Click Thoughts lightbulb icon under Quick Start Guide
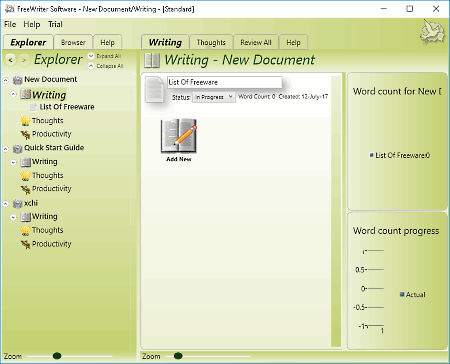Image resolution: width=450 pixels, height=364 pixels. click(25, 175)
